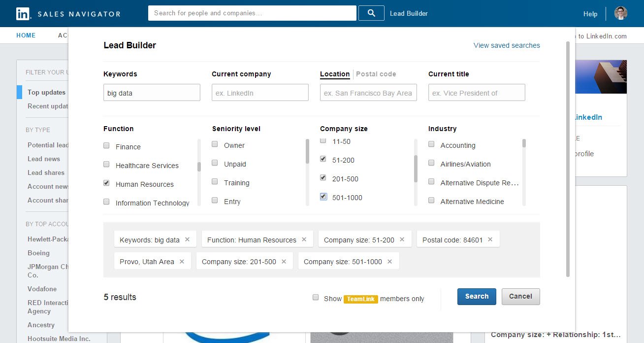
Task: Remove the Company size: 501-1000 tag
Action: tap(389, 261)
